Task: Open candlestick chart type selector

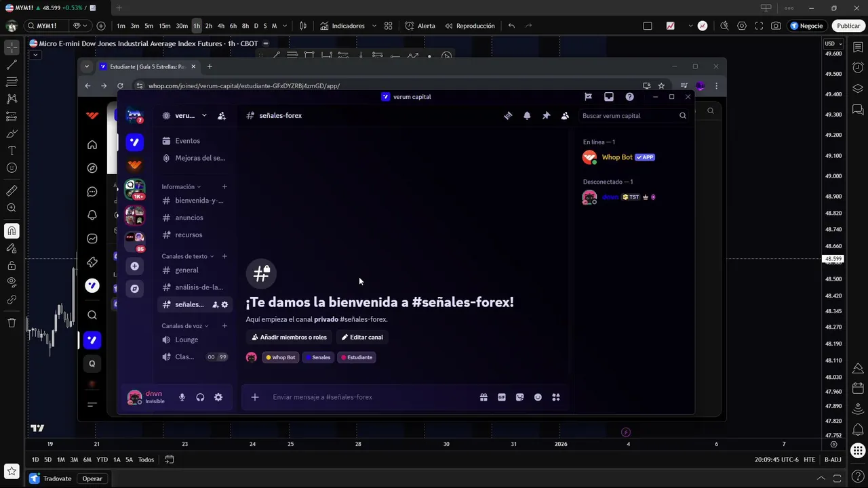Action: 303,26
